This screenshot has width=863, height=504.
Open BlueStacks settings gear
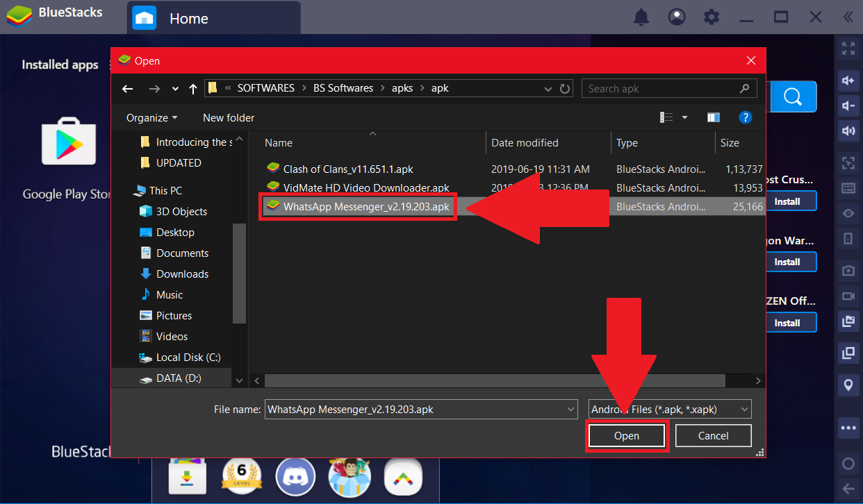coord(711,17)
